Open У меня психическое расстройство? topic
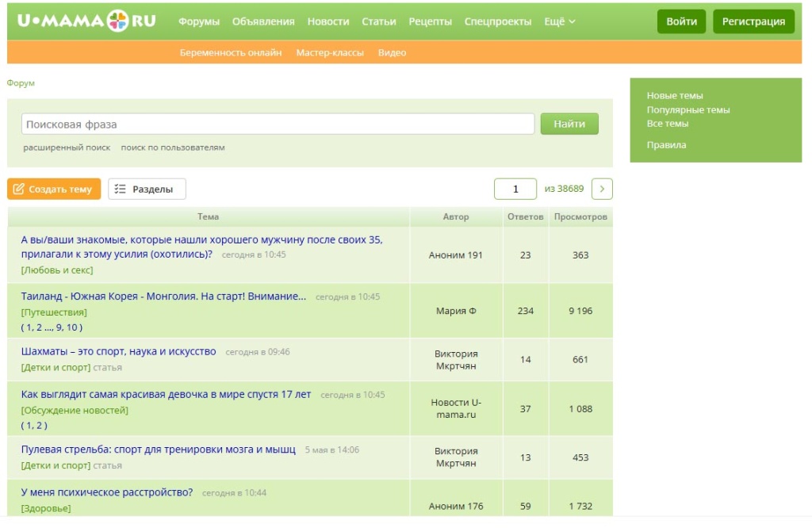The height and width of the screenshot is (528, 812). (107, 492)
